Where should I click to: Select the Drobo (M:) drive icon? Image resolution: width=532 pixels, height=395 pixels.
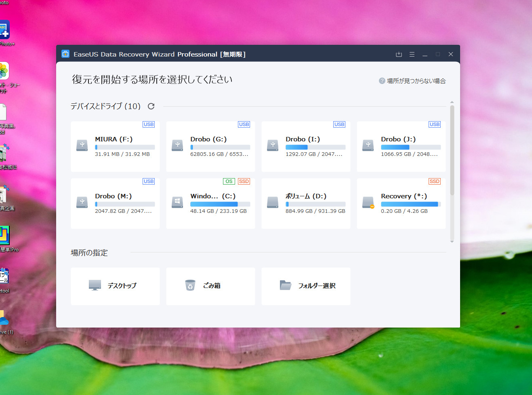82,202
